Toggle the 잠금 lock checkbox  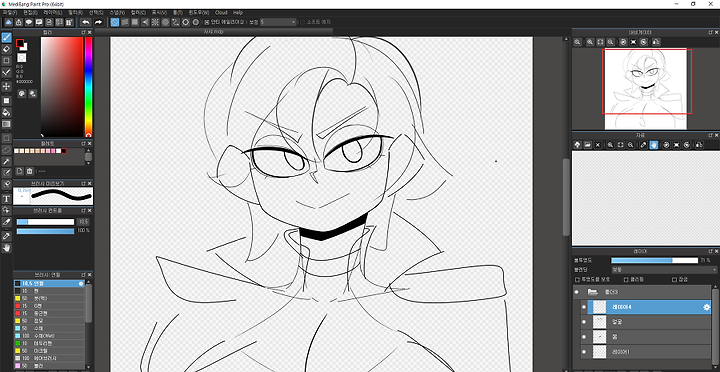(x=675, y=279)
